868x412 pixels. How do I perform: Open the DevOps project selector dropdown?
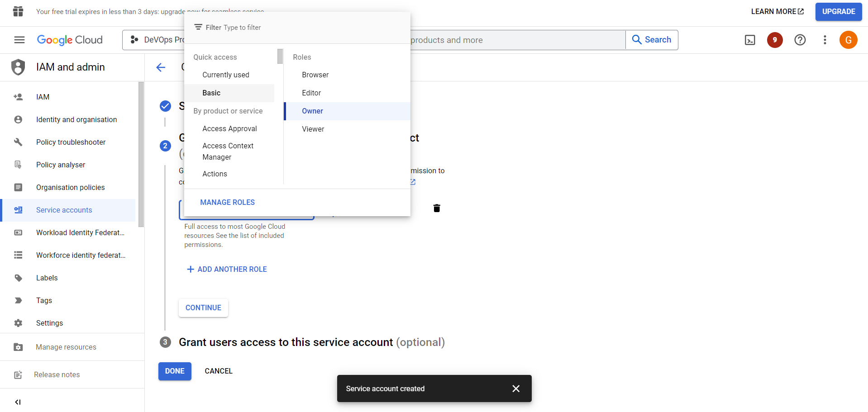coord(156,40)
